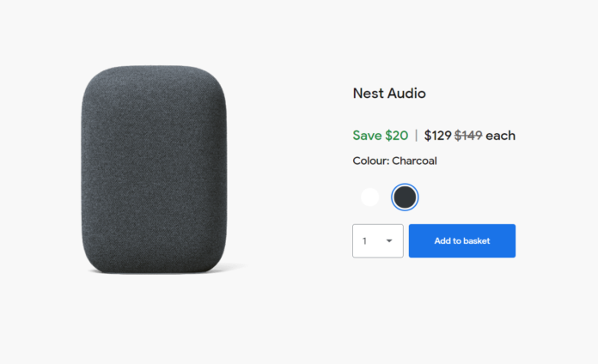Click the green Save $20 text
Viewport: 598px width, 364px height.
tap(381, 136)
